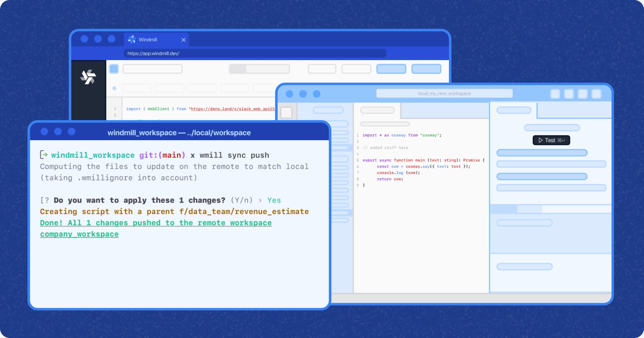Viewport: 644px width, 338px height.
Task: Click the rightmost blue toolbar button in browser
Action: click(426, 69)
